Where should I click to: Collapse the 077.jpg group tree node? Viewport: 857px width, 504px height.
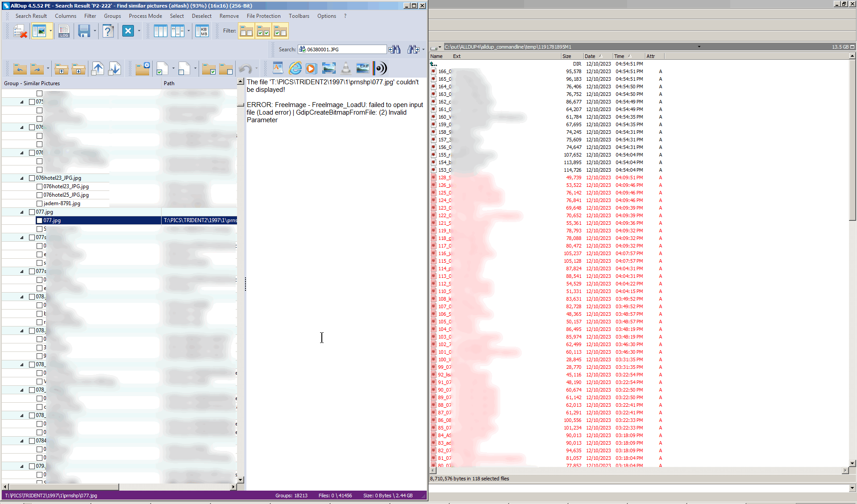pos(22,212)
